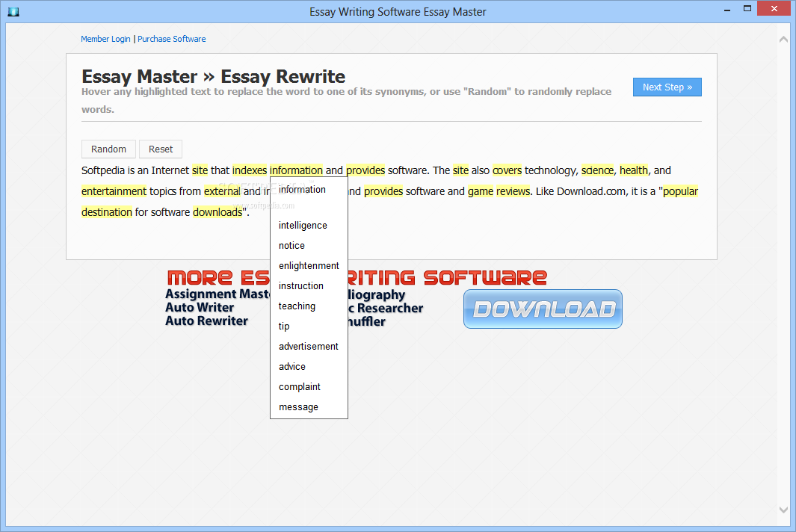The height and width of the screenshot is (532, 796).
Task: Open the Member Login link
Action: pos(105,39)
